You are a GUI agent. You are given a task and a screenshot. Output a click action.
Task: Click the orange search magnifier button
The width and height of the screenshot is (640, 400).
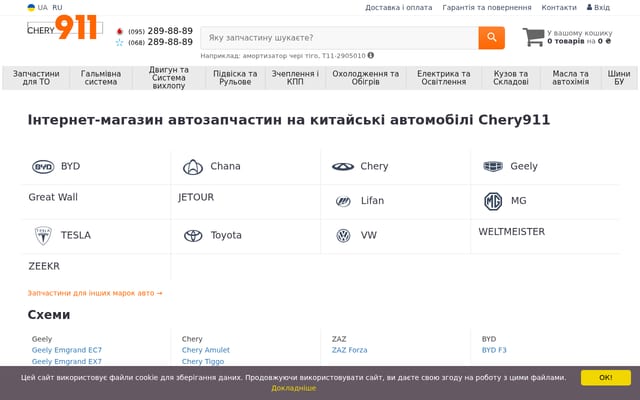pos(491,38)
